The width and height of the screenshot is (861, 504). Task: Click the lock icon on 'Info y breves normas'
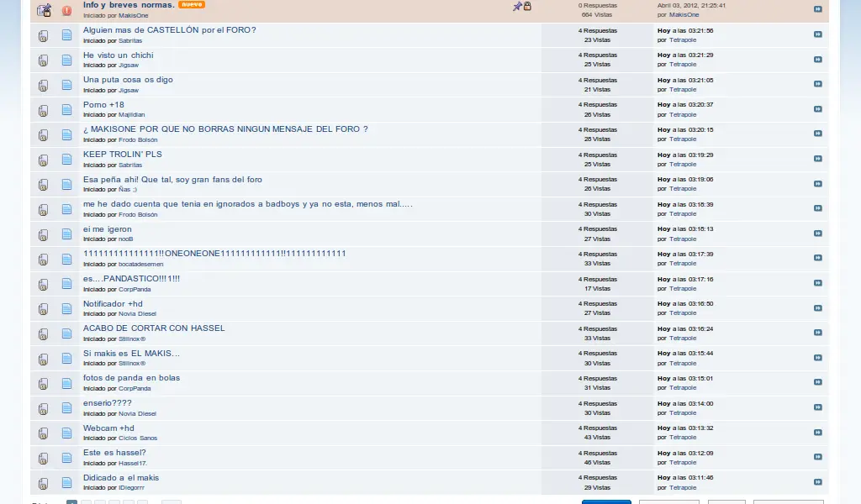click(x=527, y=6)
